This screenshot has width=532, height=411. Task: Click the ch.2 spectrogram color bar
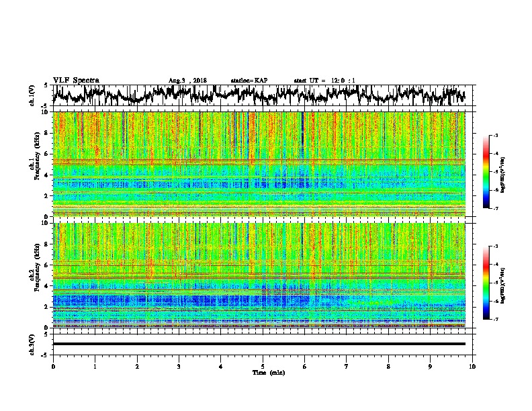[x=486, y=283]
